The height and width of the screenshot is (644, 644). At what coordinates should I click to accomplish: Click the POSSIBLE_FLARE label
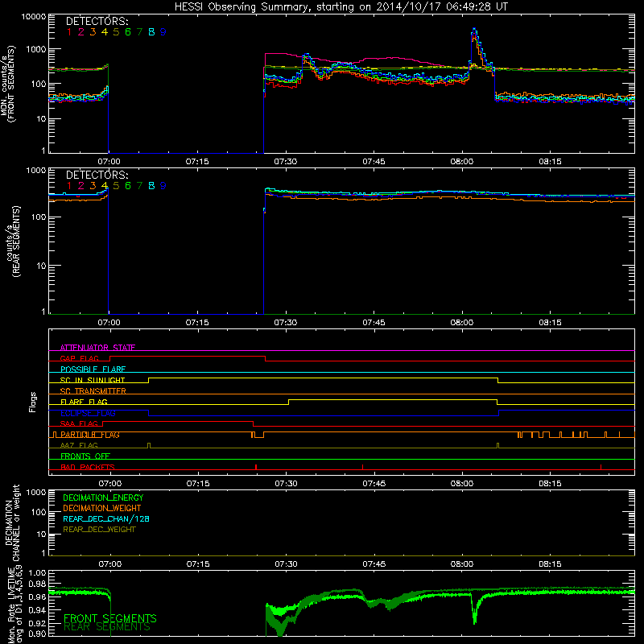coord(93,369)
